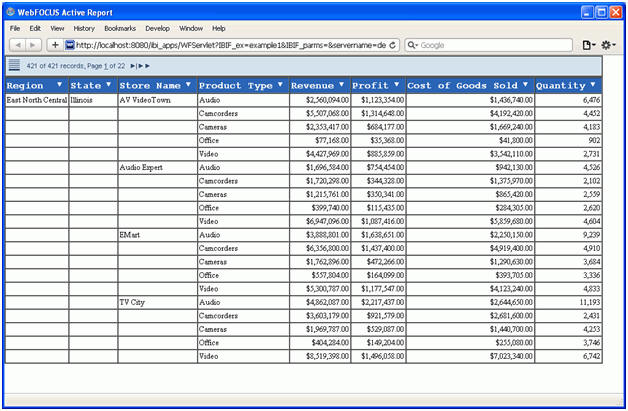The height and width of the screenshot is (411, 628).
Task: Open the Develop menu
Action: (x=157, y=28)
